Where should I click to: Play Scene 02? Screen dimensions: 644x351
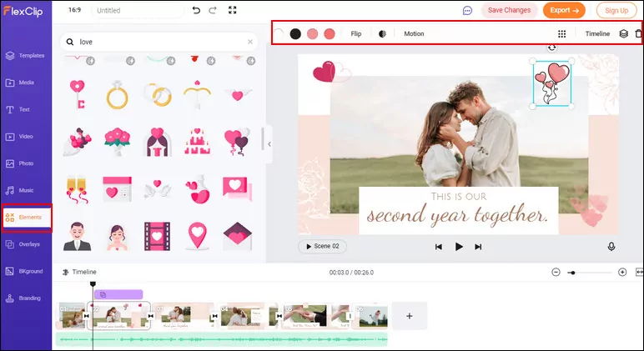[322, 246]
